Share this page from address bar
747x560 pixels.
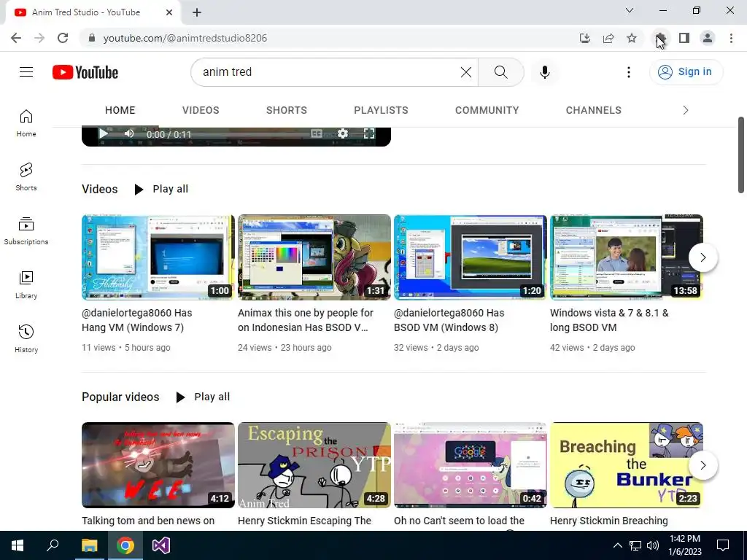(x=608, y=38)
